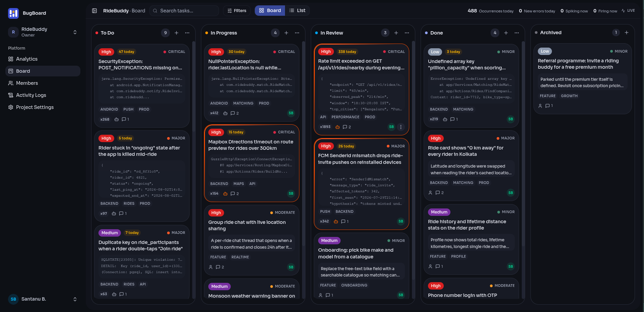This screenshot has height=312, width=644.
Task: Open To Do column options menu
Action: click(x=187, y=33)
